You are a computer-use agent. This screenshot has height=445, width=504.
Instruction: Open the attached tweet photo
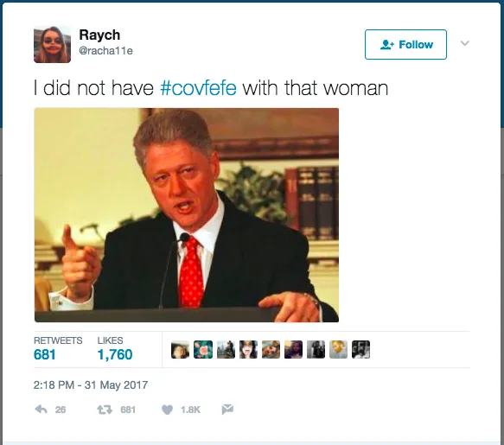pyautogui.click(x=187, y=215)
